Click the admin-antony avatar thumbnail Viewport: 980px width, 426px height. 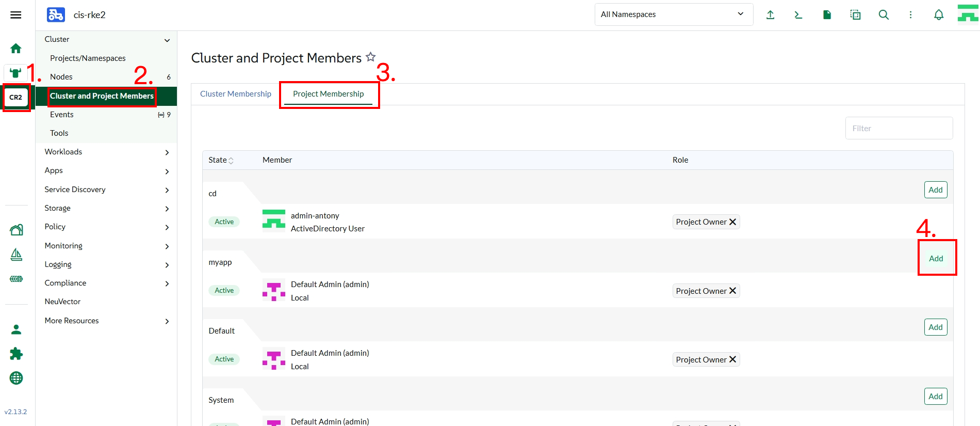(x=274, y=221)
